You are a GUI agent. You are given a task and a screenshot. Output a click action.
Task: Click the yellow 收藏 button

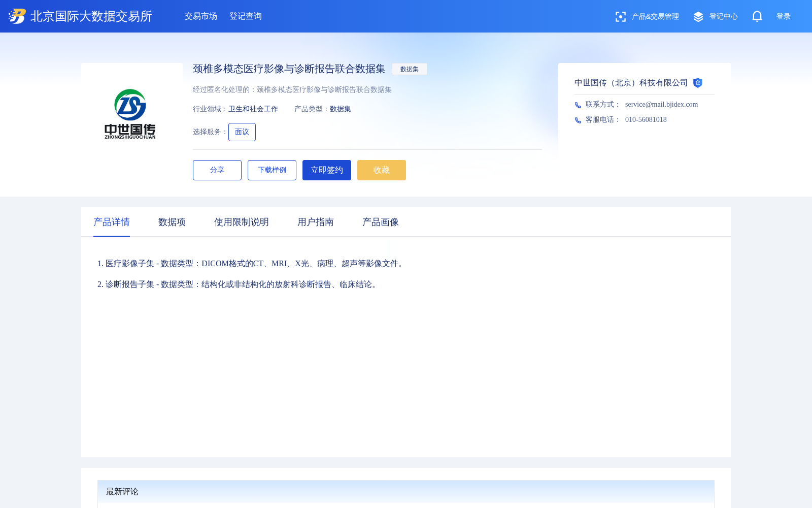pos(382,170)
